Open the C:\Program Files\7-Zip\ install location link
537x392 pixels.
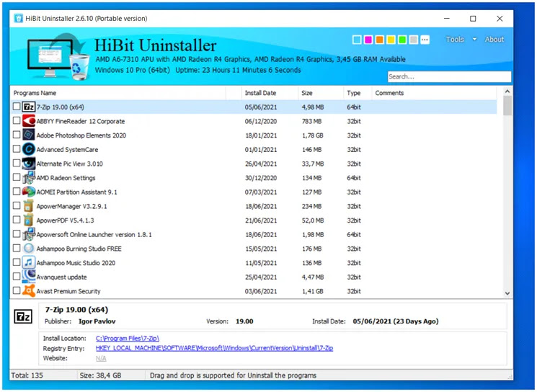128,338
